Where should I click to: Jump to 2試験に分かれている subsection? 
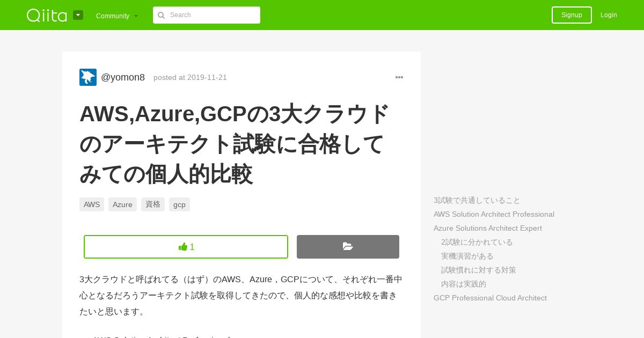click(x=477, y=242)
